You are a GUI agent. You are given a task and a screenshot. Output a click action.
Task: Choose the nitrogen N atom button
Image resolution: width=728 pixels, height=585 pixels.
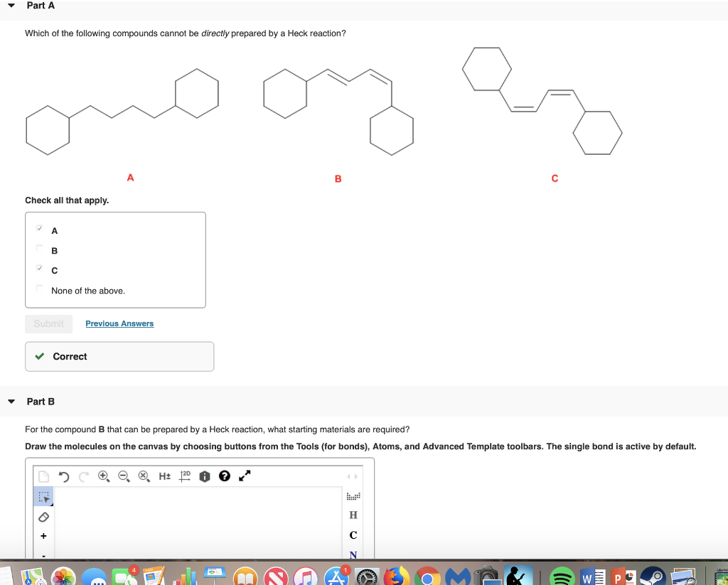[x=353, y=554]
